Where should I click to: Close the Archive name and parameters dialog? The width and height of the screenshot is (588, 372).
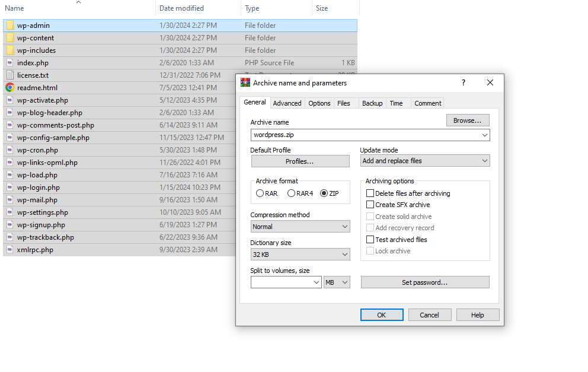[490, 82]
